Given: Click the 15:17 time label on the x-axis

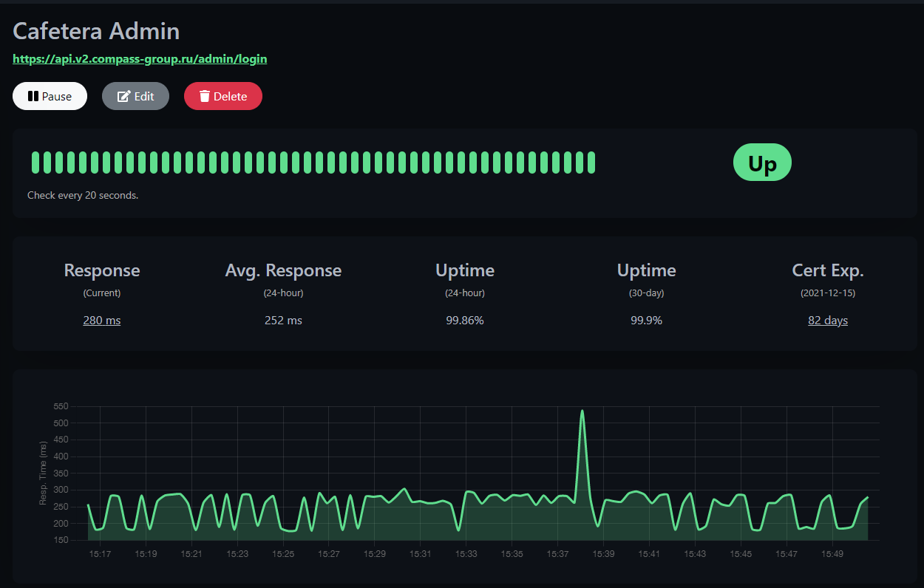Looking at the screenshot, I should (100, 553).
